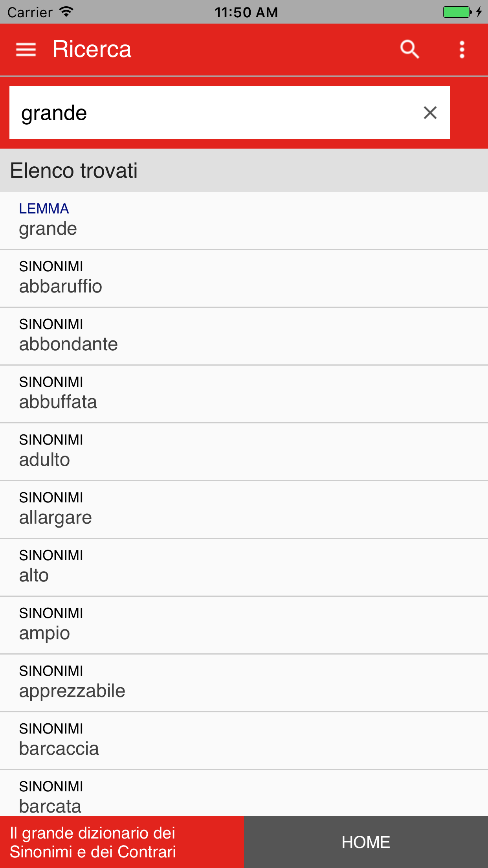This screenshot has width=488, height=868.
Task: Tap the 'Ricerca' page title
Action: click(x=92, y=50)
